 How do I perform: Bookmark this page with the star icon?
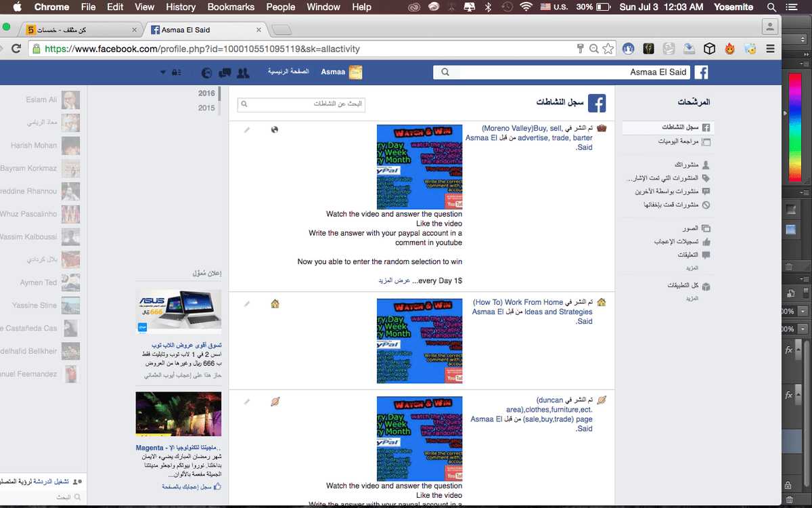click(x=608, y=49)
